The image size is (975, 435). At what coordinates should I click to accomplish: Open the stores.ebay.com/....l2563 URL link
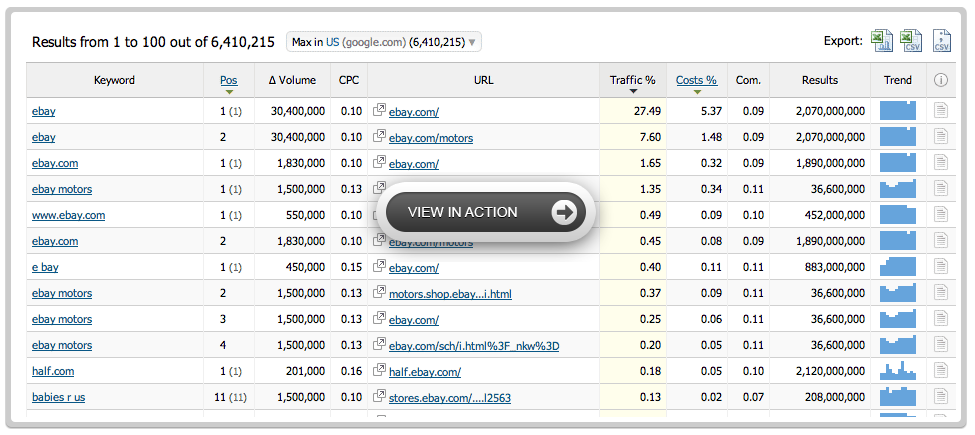point(450,398)
